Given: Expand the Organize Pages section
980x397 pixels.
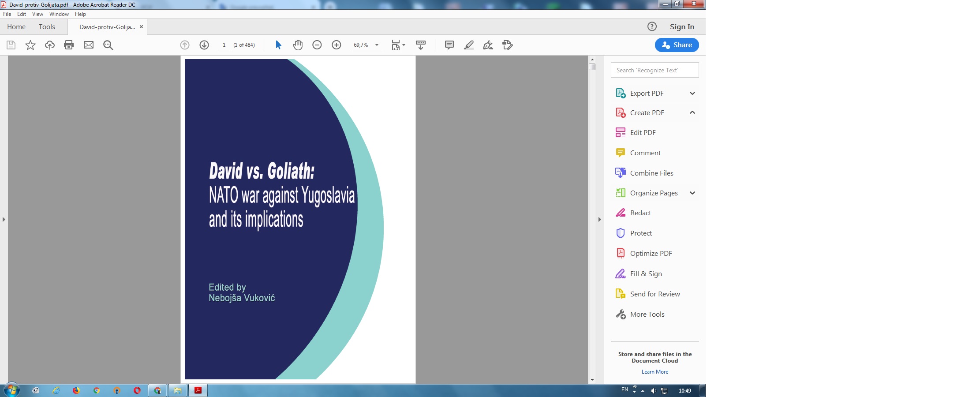Looking at the screenshot, I should (x=692, y=193).
